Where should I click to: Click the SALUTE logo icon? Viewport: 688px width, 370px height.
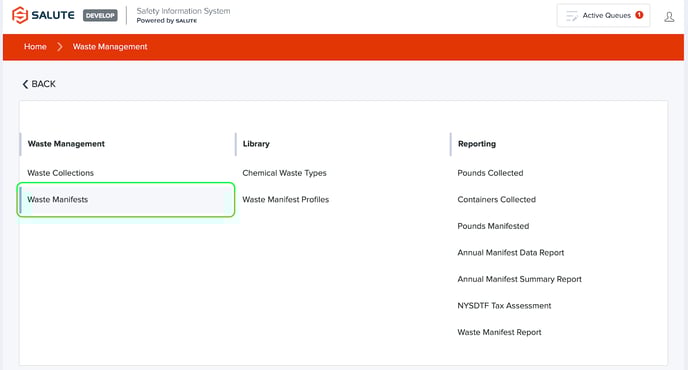coord(20,15)
